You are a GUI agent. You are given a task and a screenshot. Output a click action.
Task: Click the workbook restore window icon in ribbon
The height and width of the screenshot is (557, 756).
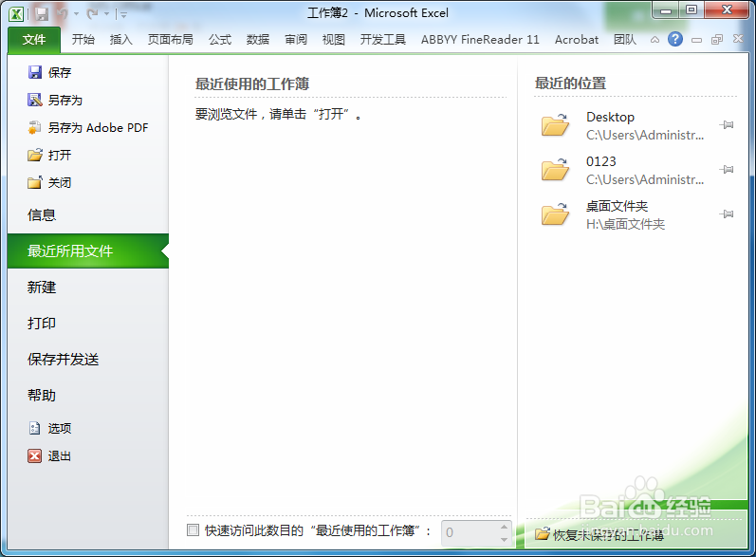[x=717, y=40]
